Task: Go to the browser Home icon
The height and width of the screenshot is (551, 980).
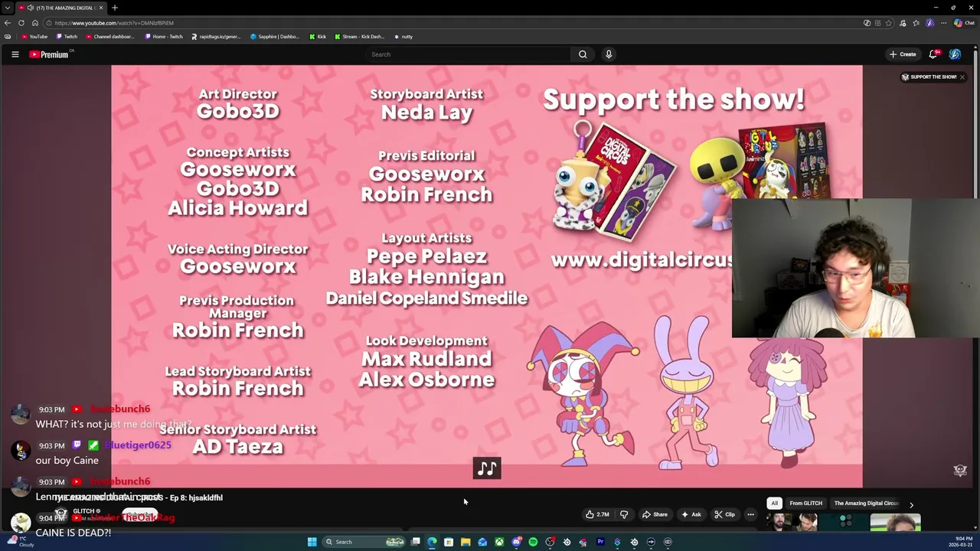Action: (x=34, y=23)
